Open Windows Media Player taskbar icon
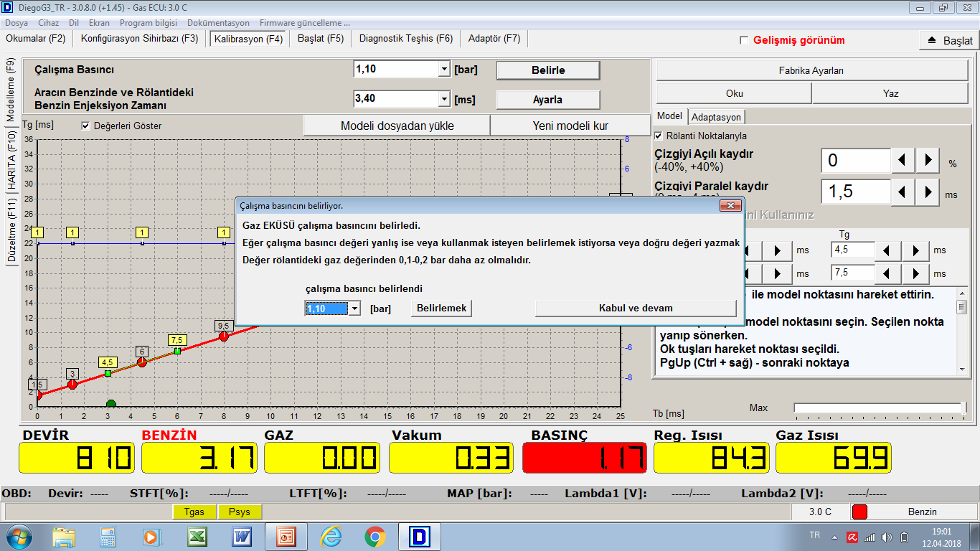Screen dimensions: 980x551 pos(151,537)
